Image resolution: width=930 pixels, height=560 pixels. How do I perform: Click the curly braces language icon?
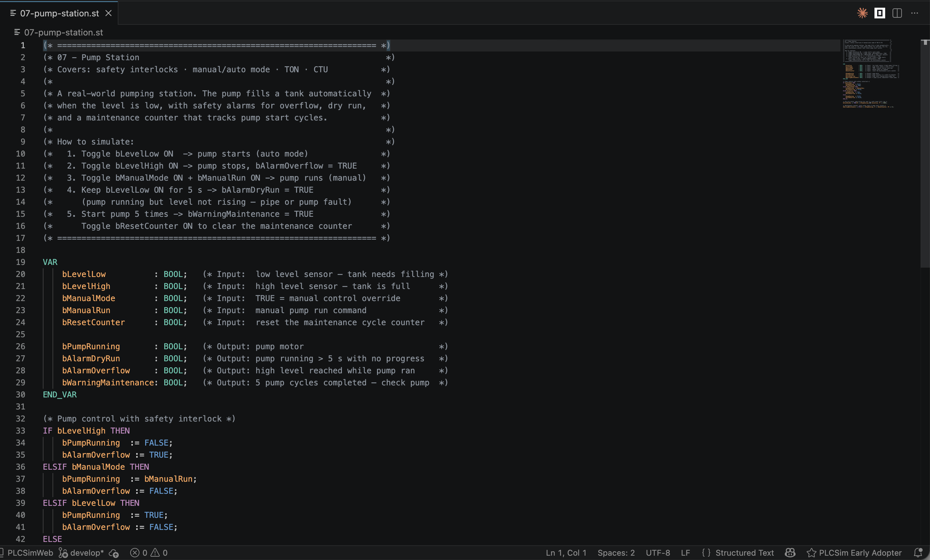(x=706, y=553)
